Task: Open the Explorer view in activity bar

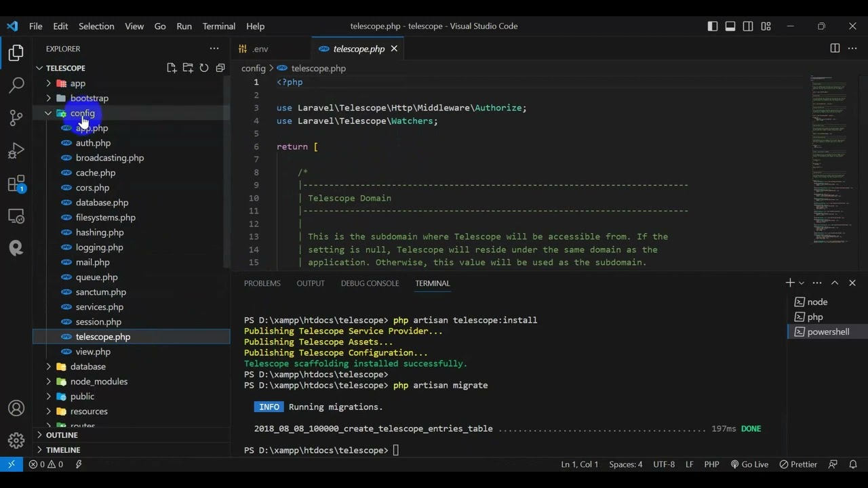Action: [x=16, y=53]
